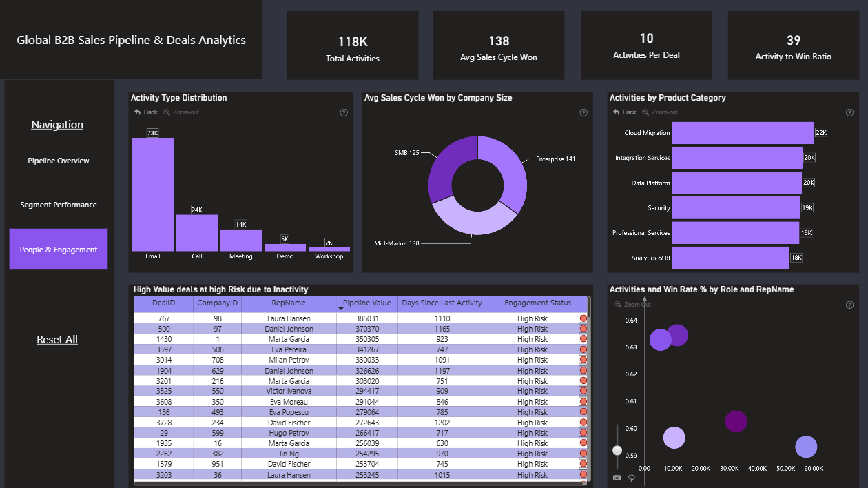This screenshot has height=488, width=868.
Task: Click the Reset All link
Action: click(x=57, y=340)
